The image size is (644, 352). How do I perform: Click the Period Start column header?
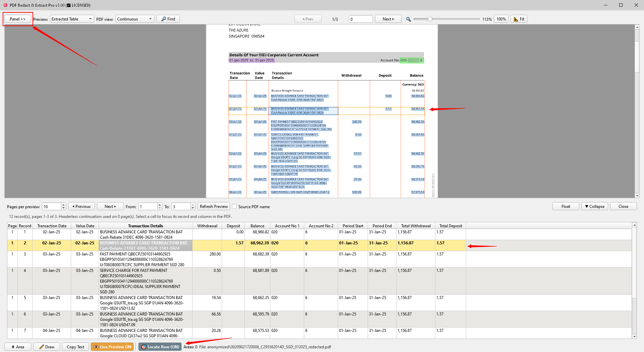[353, 226]
